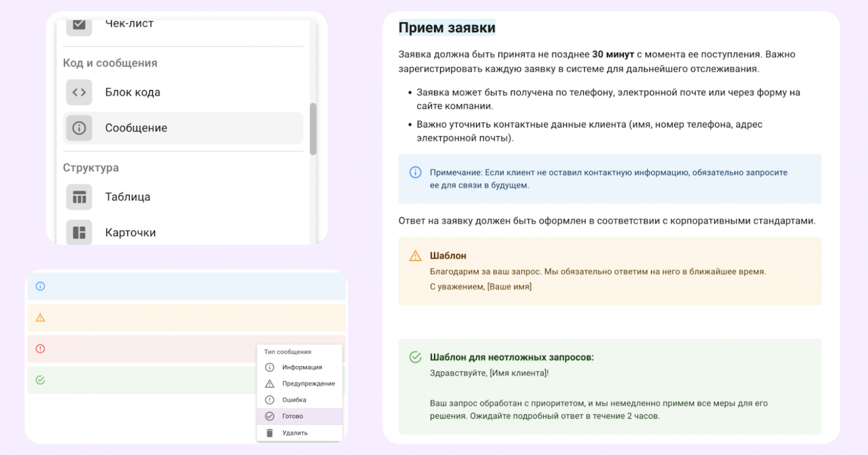
Task: Select the code block brackets icon
Action: click(79, 92)
